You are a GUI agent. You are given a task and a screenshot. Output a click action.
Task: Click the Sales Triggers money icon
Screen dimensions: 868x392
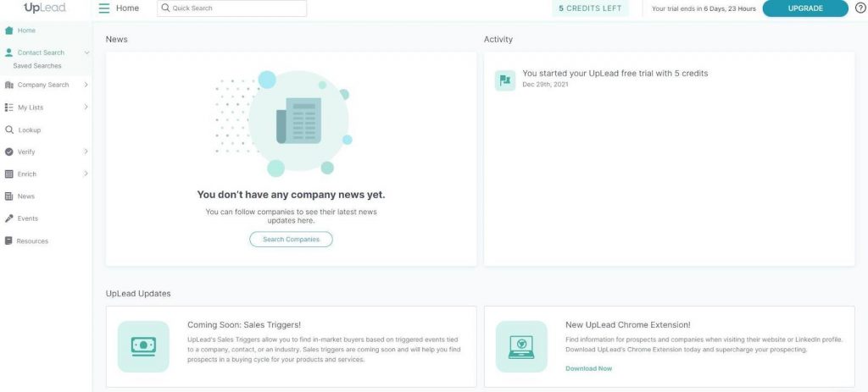point(143,346)
